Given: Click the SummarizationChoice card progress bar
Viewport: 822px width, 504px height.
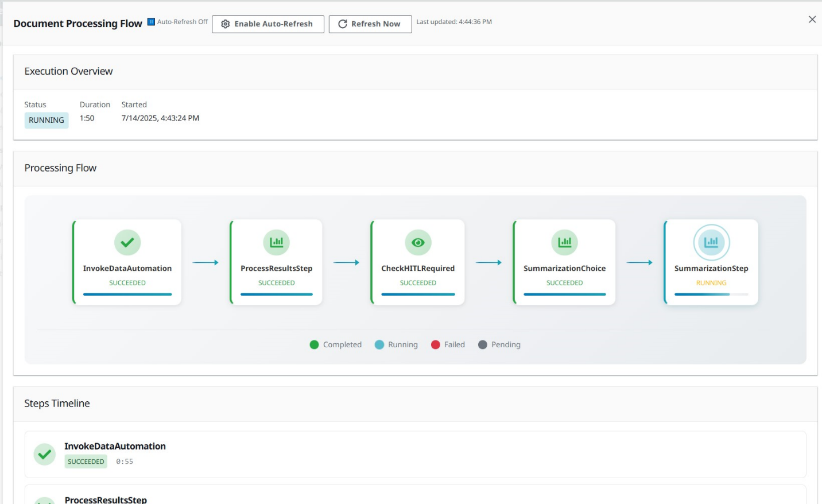Looking at the screenshot, I should pos(565,294).
